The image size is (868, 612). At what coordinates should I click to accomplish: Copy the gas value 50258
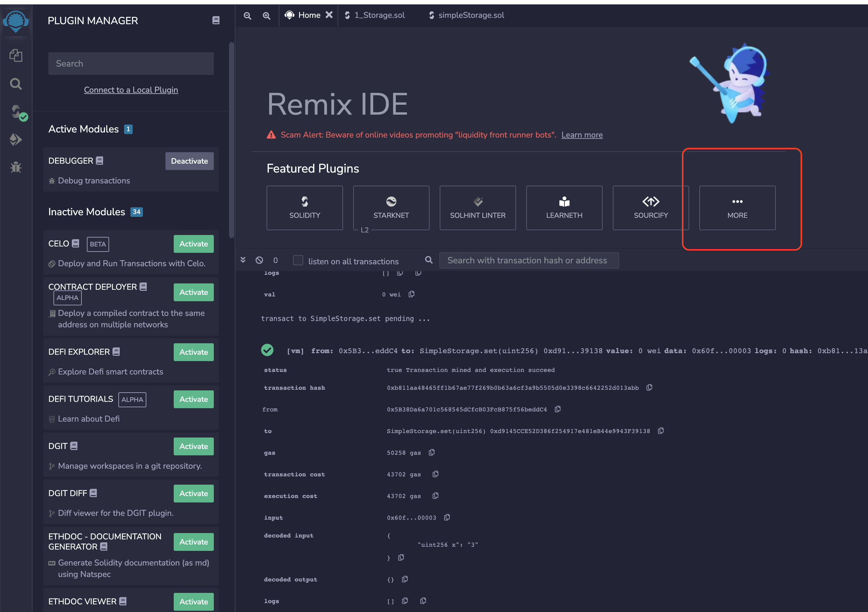point(431,452)
